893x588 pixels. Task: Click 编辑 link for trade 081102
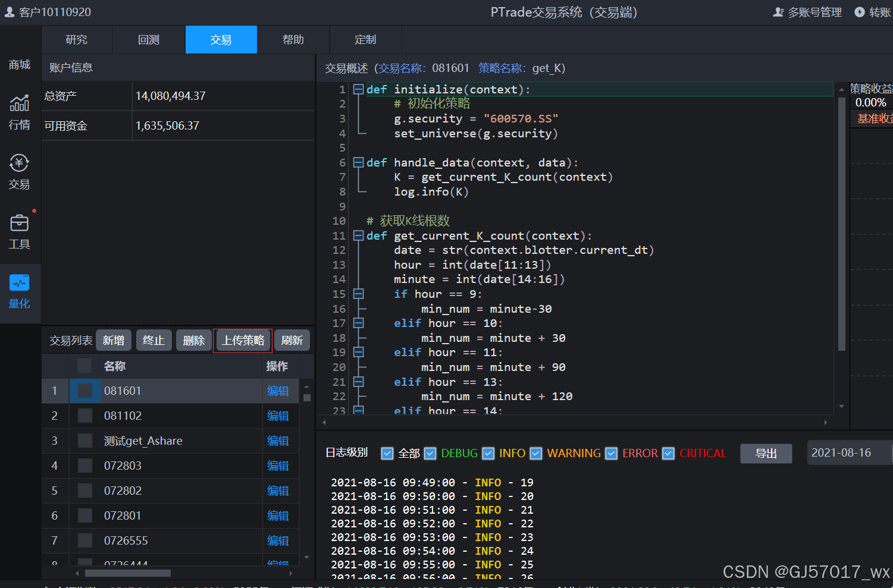tap(278, 416)
